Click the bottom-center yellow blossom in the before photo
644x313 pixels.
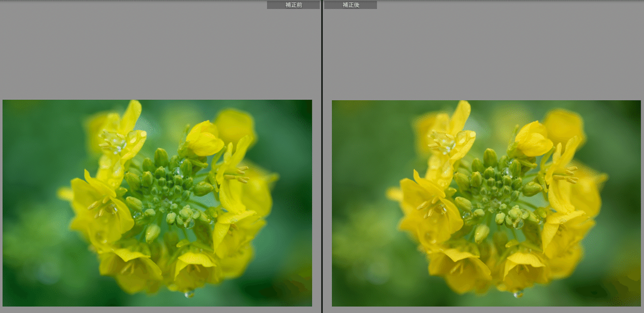point(192,267)
